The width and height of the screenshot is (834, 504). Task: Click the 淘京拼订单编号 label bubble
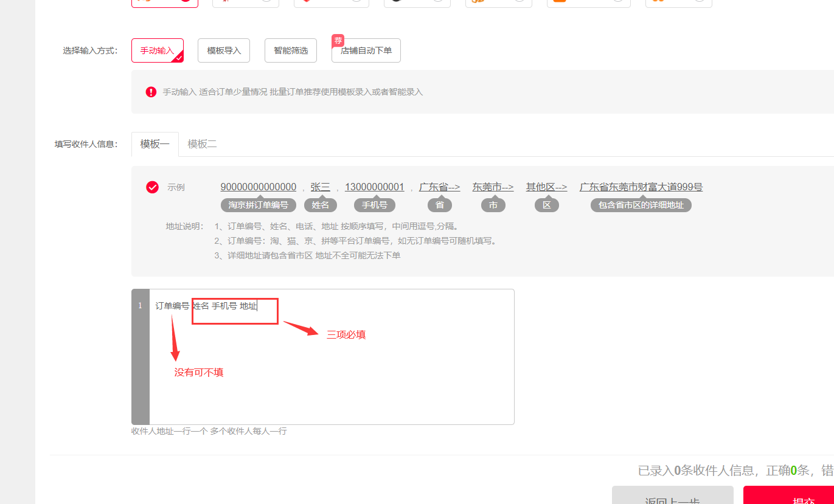click(x=259, y=205)
